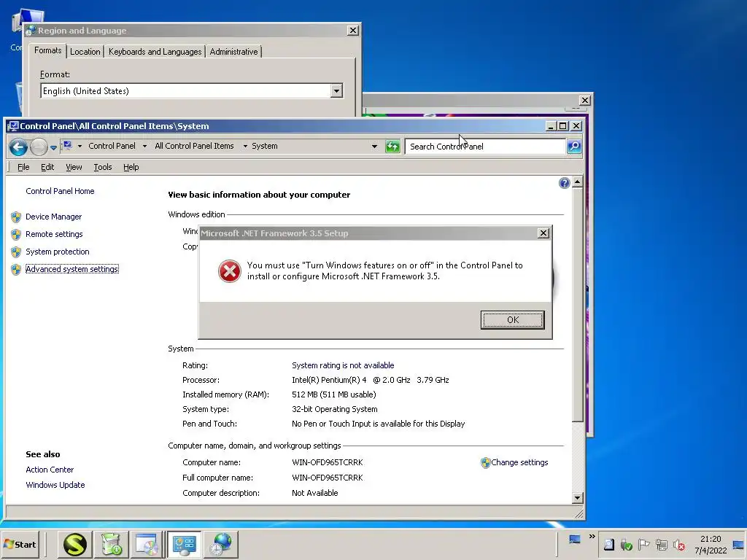Click the shield icon beside System protection
747x560 pixels.
pos(16,252)
